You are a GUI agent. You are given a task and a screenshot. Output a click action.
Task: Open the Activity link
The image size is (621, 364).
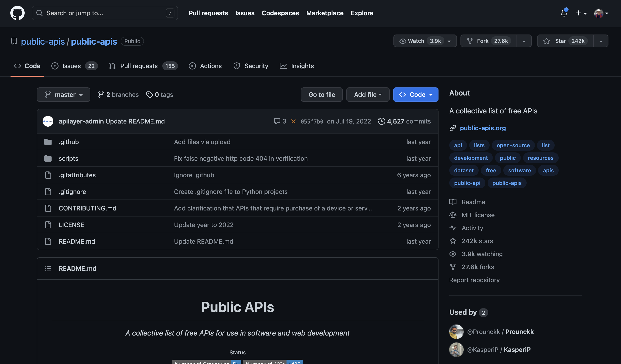466,228
